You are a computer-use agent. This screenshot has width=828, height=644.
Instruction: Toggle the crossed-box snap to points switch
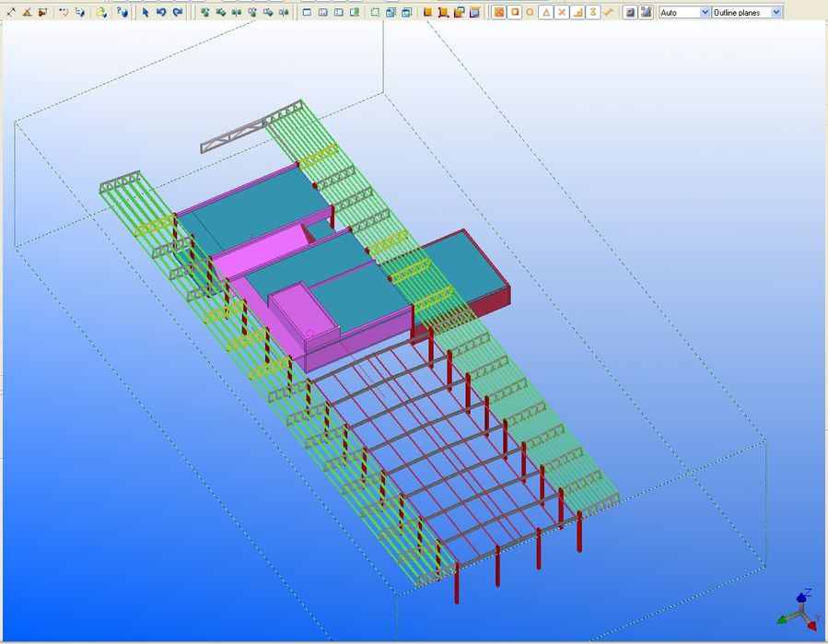498,12
